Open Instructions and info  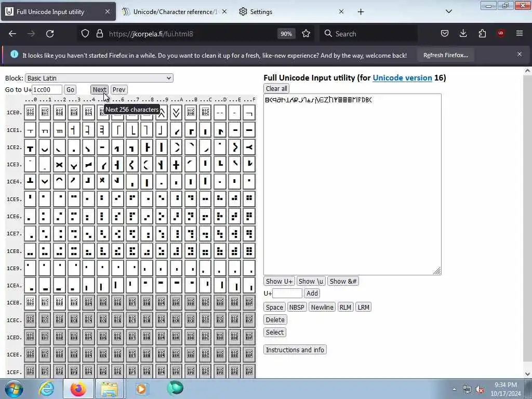point(295,350)
